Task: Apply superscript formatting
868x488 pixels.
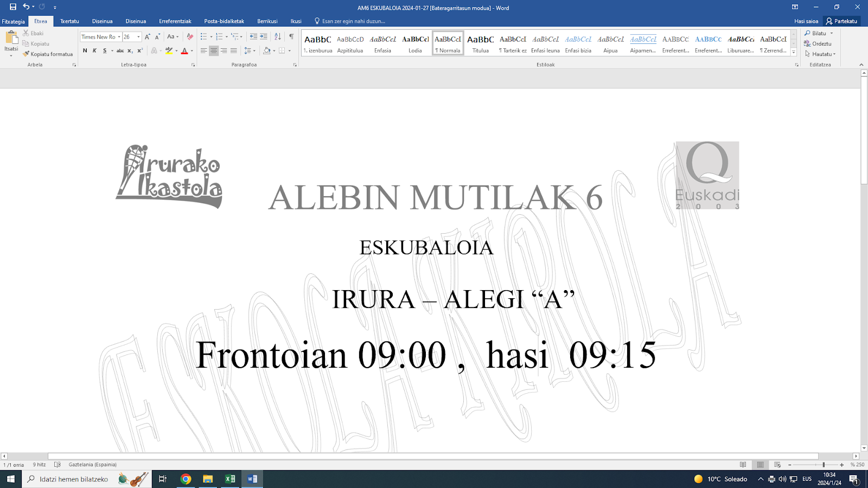Action: pyautogui.click(x=140, y=51)
